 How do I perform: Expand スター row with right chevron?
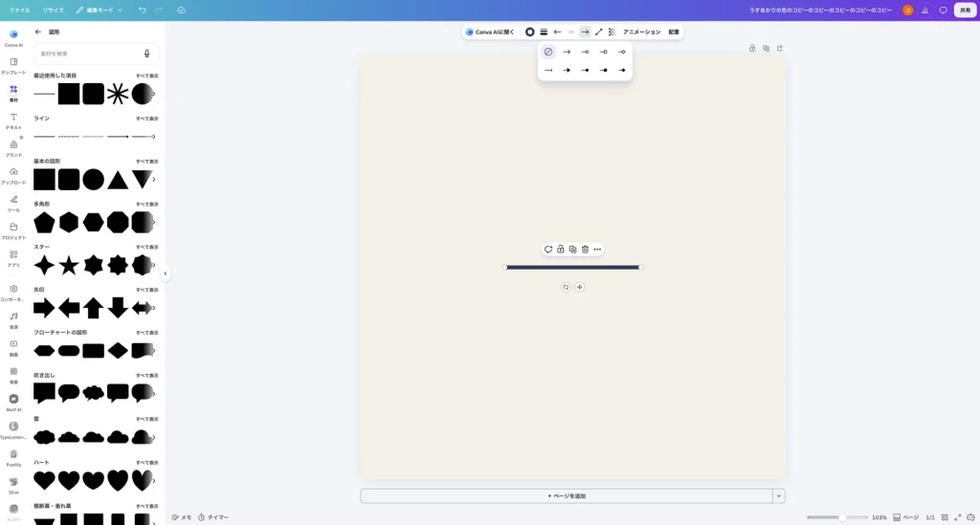pyautogui.click(x=154, y=265)
